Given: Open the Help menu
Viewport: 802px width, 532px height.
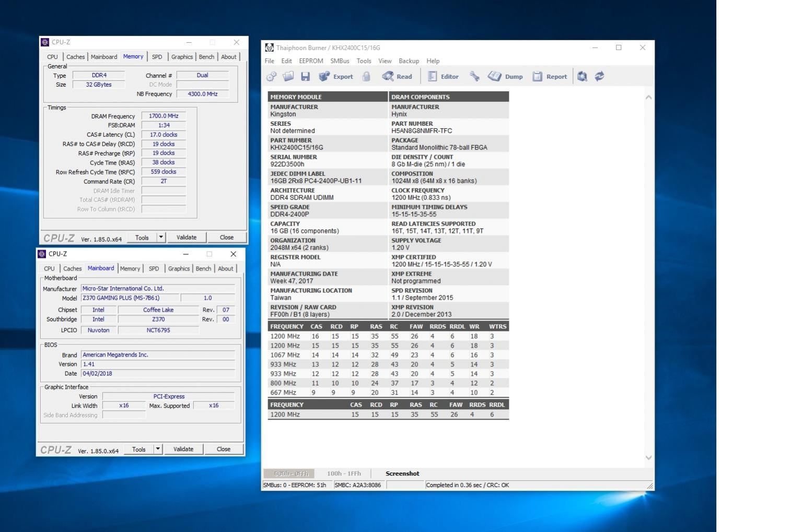Looking at the screenshot, I should (433, 61).
